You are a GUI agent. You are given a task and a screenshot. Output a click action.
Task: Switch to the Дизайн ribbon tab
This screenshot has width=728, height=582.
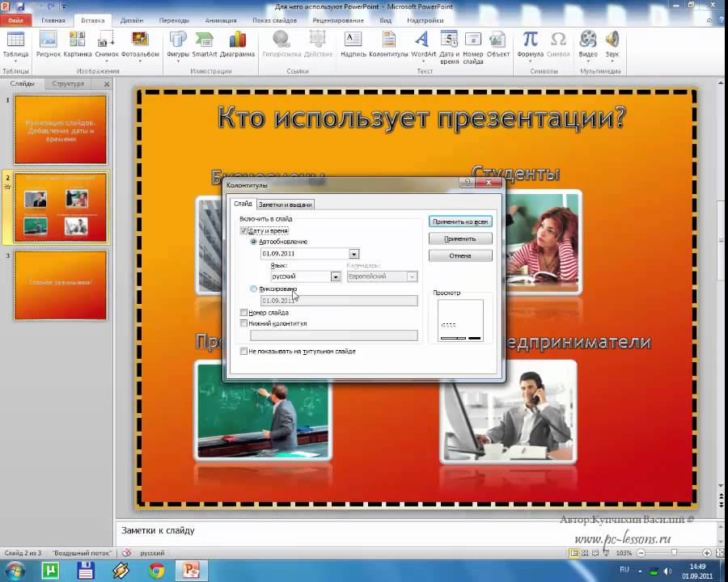[x=131, y=20]
